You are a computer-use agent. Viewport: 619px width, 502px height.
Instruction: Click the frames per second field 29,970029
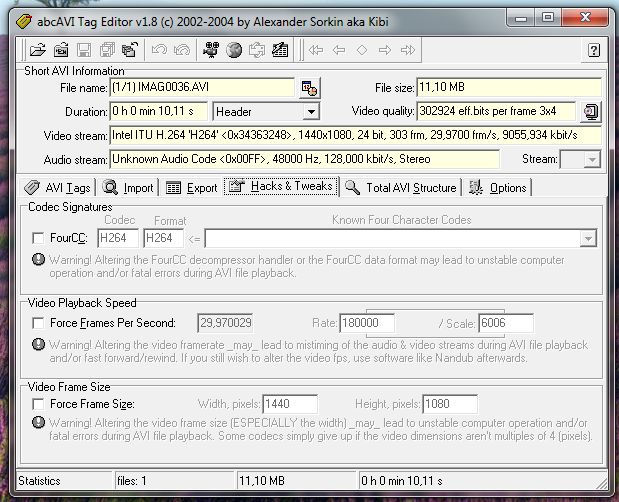point(225,323)
